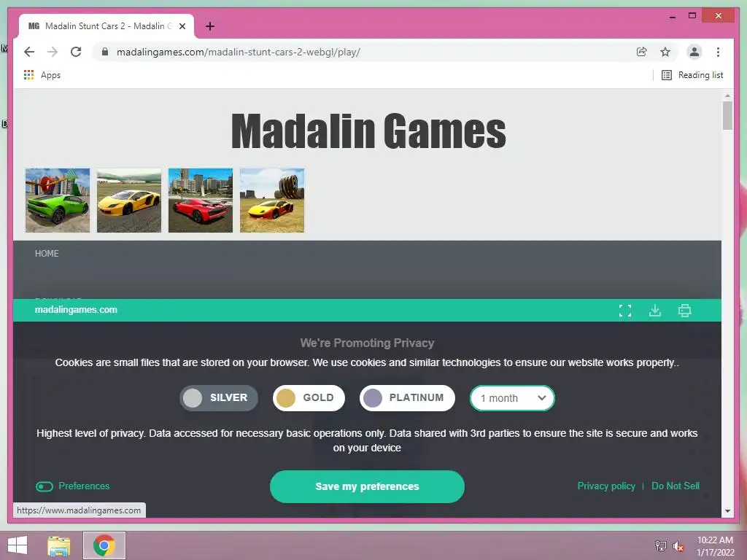Click the page scrollbar thumb
The image size is (747, 560).
[727, 116]
